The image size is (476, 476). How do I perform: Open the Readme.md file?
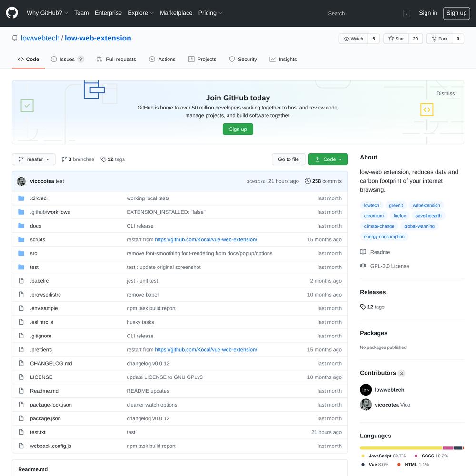tap(44, 391)
